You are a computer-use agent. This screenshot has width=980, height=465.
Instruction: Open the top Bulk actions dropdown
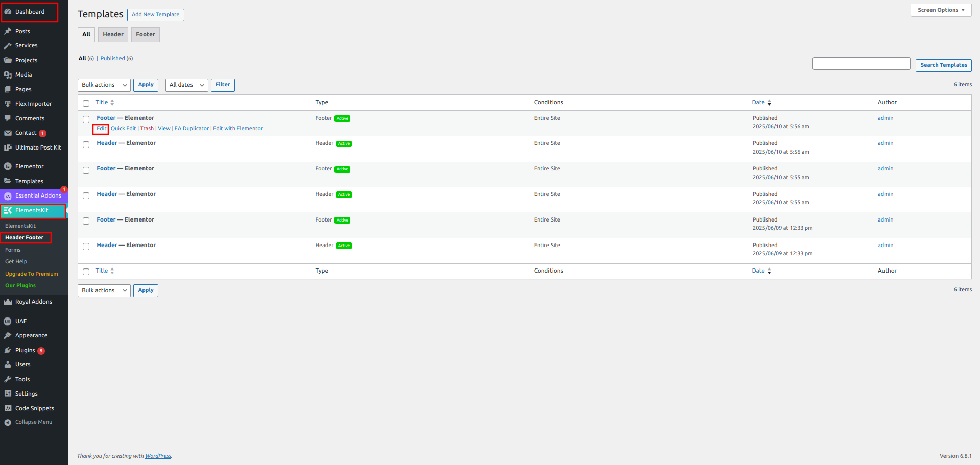click(104, 85)
